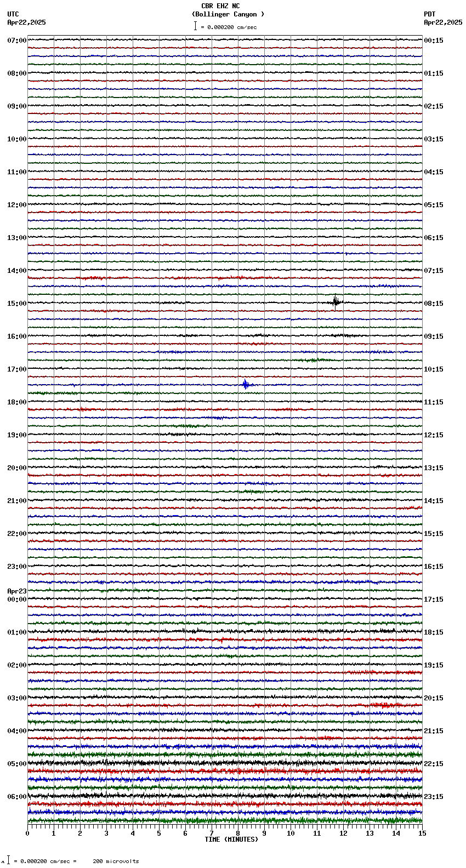Click the '21:00' UTC time label
This screenshot has width=466, height=868.
(17, 501)
